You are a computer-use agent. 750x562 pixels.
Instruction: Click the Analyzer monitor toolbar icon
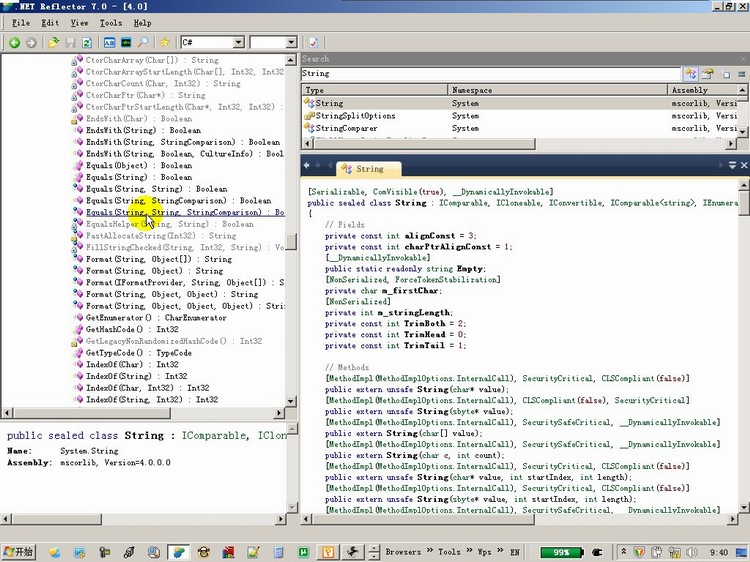(x=126, y=43)
